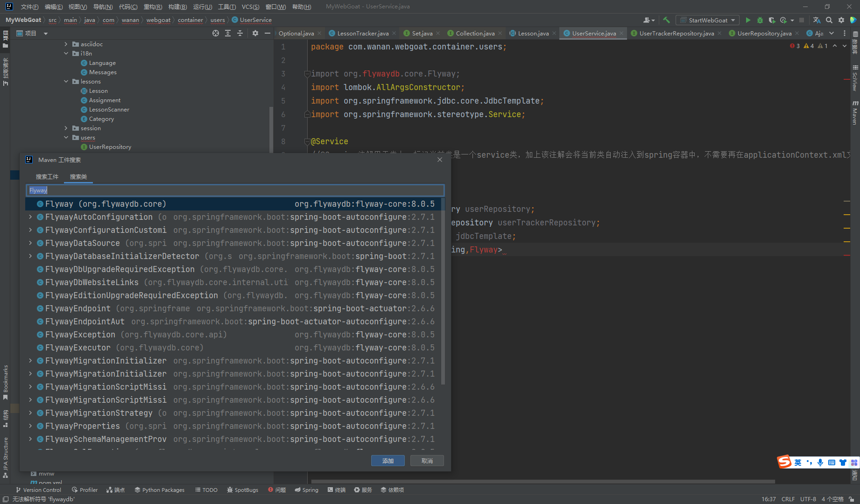This screenshot has width=860, height=504.
Task: Click Expand All icon in project panel
Action: tap(228, 33)
